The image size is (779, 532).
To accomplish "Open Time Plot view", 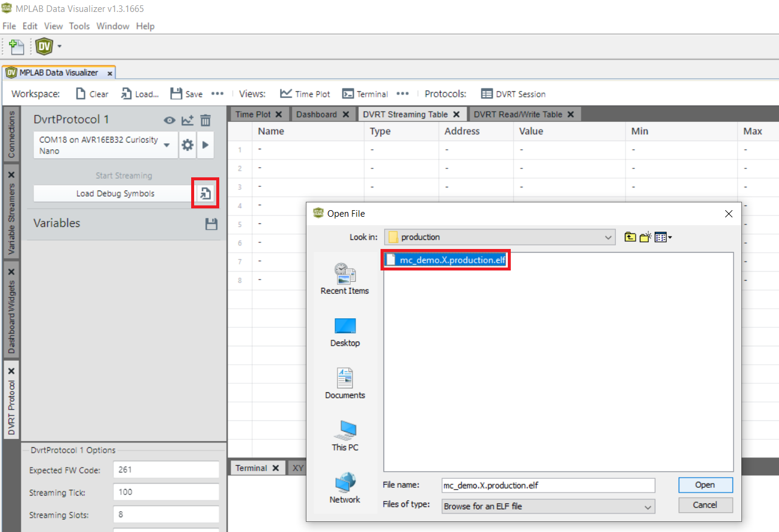I will pyautogui.click(x=305, y=94).
